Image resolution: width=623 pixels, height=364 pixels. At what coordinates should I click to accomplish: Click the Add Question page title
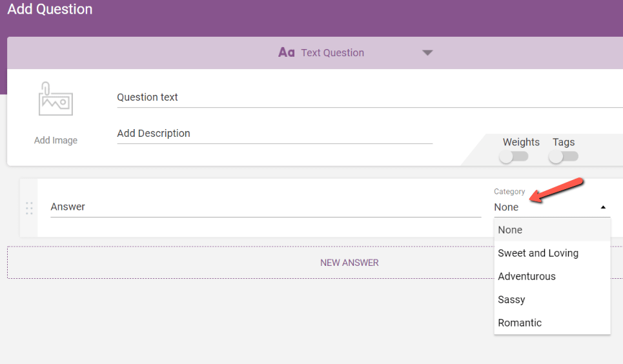point(50,10)
